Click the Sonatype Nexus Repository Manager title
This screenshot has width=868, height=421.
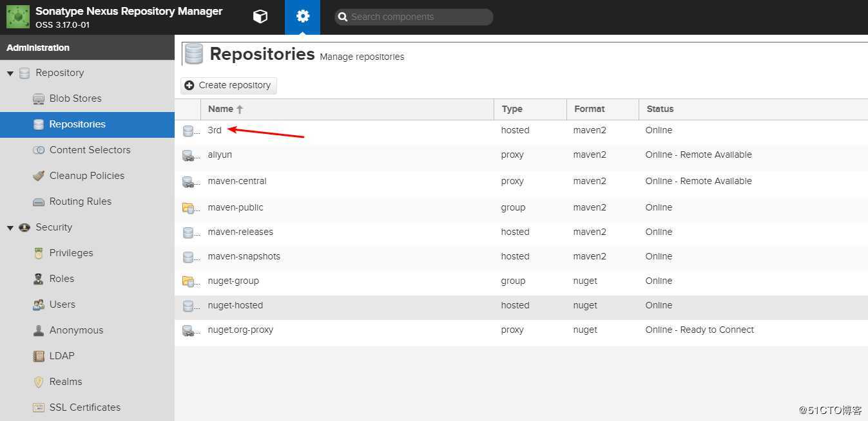129,12
